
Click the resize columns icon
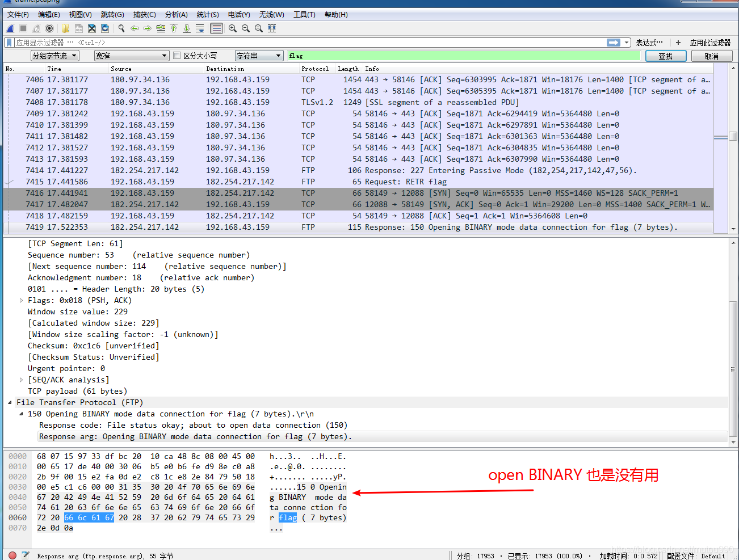tap(272, 28)
